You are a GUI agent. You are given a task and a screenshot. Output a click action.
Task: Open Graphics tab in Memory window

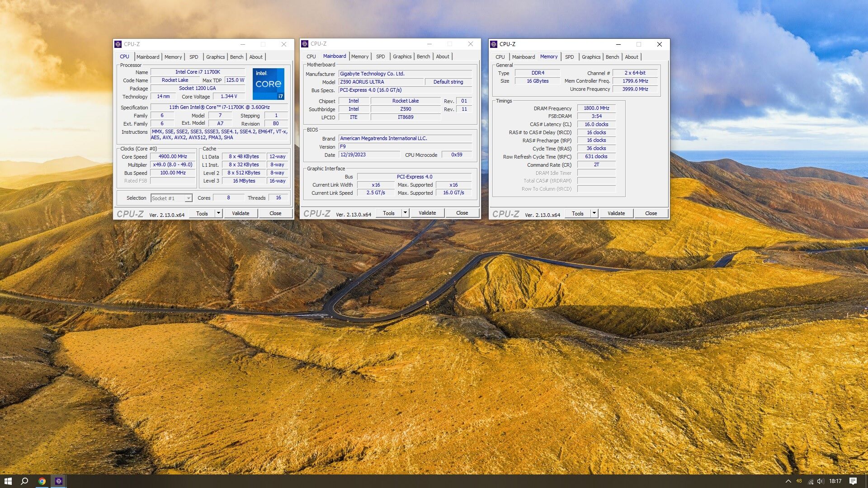591,57
